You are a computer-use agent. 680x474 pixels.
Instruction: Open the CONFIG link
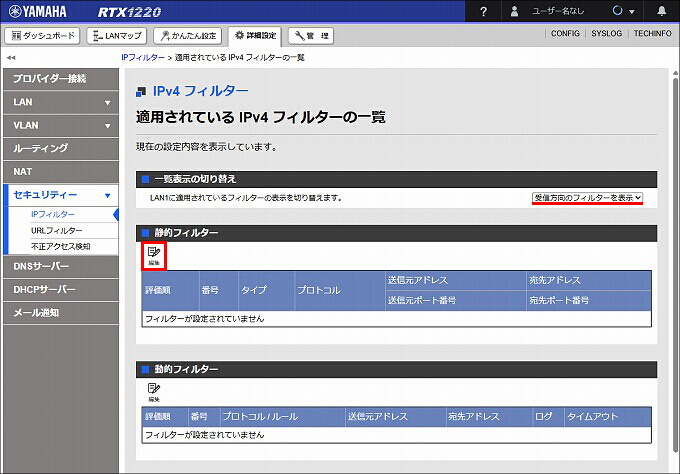click(565, 33)
